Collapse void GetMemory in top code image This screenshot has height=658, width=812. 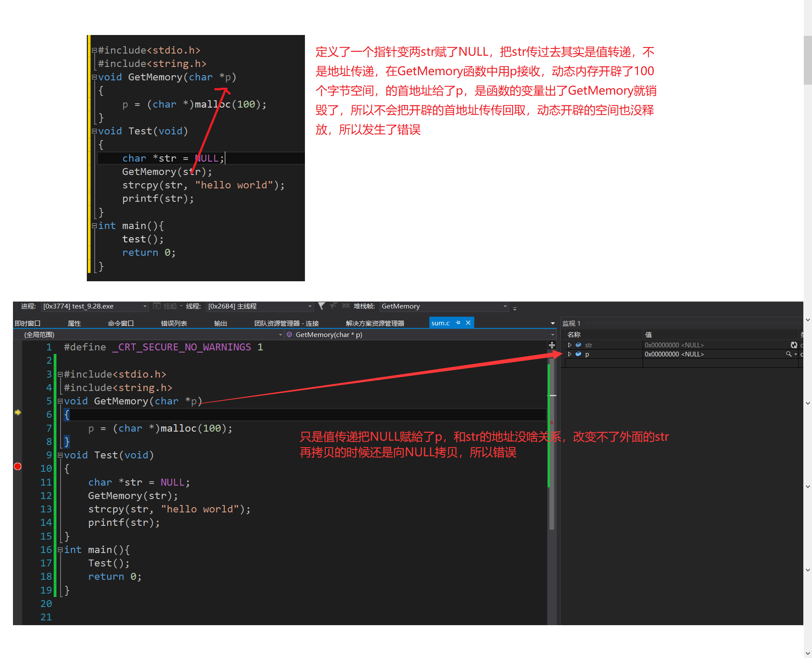click(94, 77)
